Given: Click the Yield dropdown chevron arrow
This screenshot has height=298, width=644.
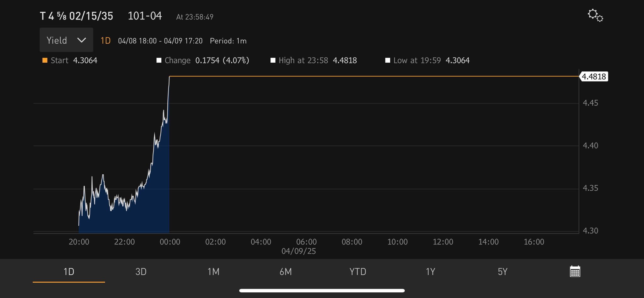Looking at the screenshot, I should 81,40.
